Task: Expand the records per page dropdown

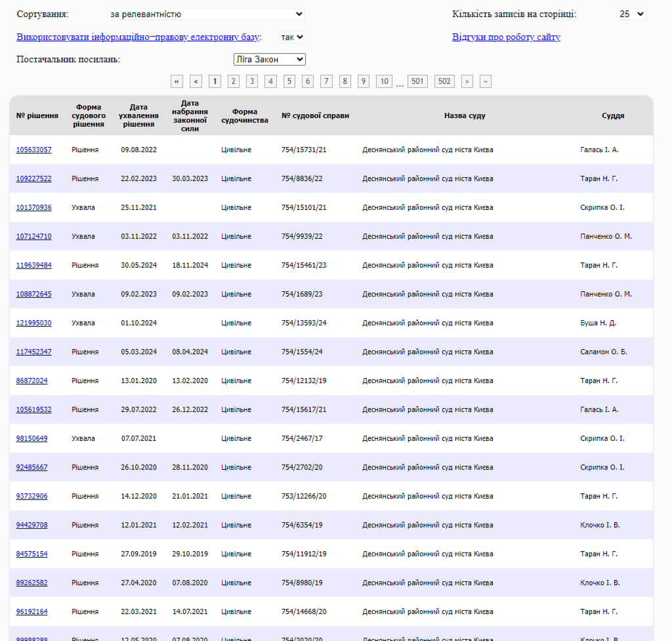Action: click(631, 14)
